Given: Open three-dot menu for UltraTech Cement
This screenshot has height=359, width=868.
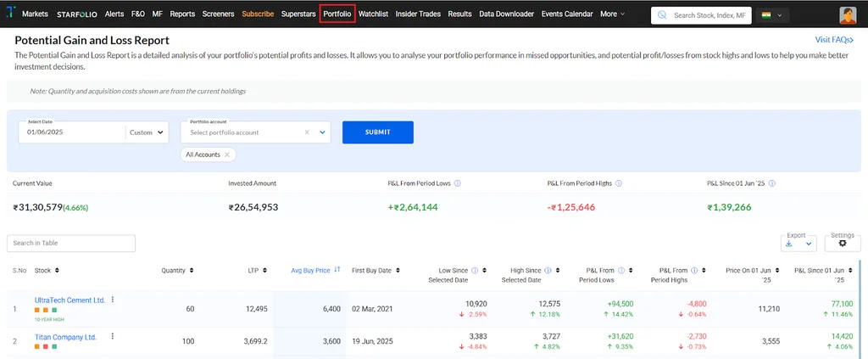Looking at the screenshot, I should point(113,300).
